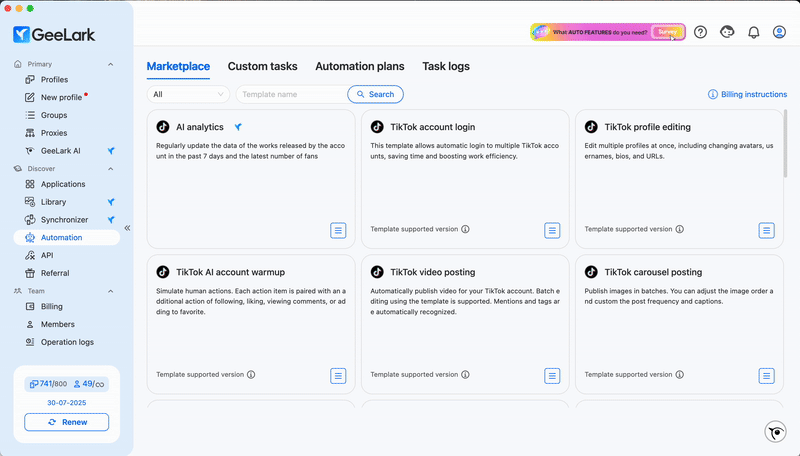The height and width of the screenshot is (456, 800).
Task: Click the TikTok AI account warmup info icon
Action: tap(251, 374)
